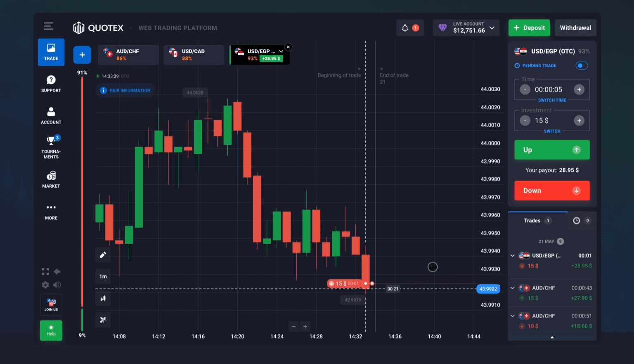Increase investment amount with plus stepper
This screenshot has width=634, height=364.
(x=579, y=121)
